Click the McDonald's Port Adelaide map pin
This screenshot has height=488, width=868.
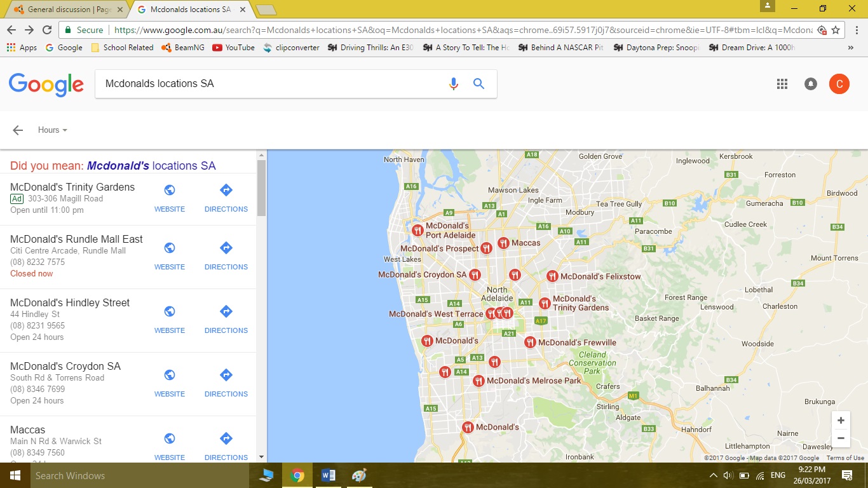click(417, 230)
